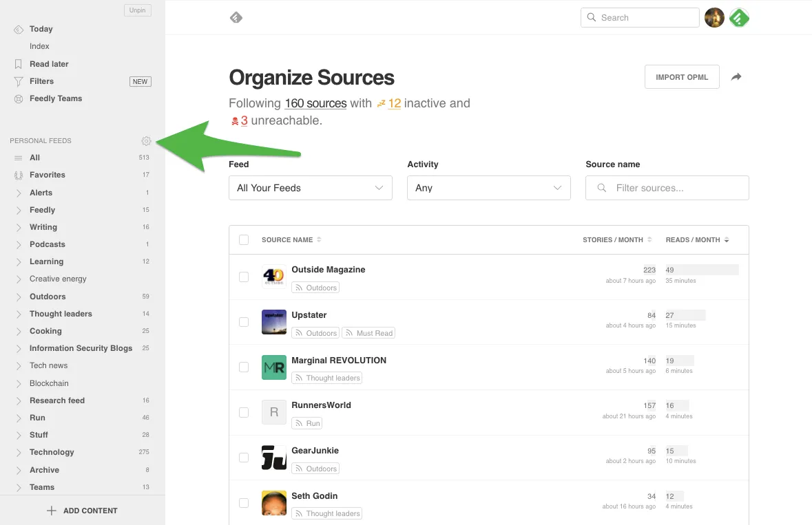Click the share arrow icon

[x=736, y=76]
